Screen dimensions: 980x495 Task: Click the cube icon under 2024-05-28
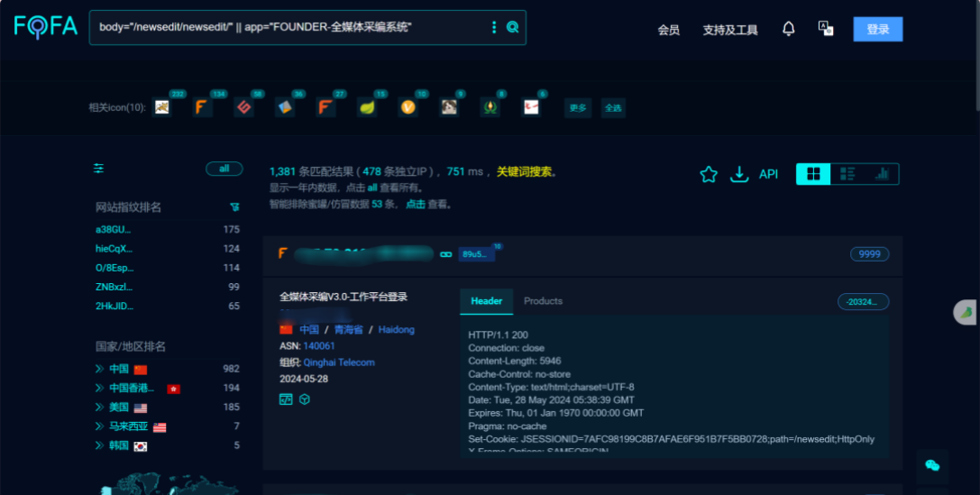coord(305,399)
